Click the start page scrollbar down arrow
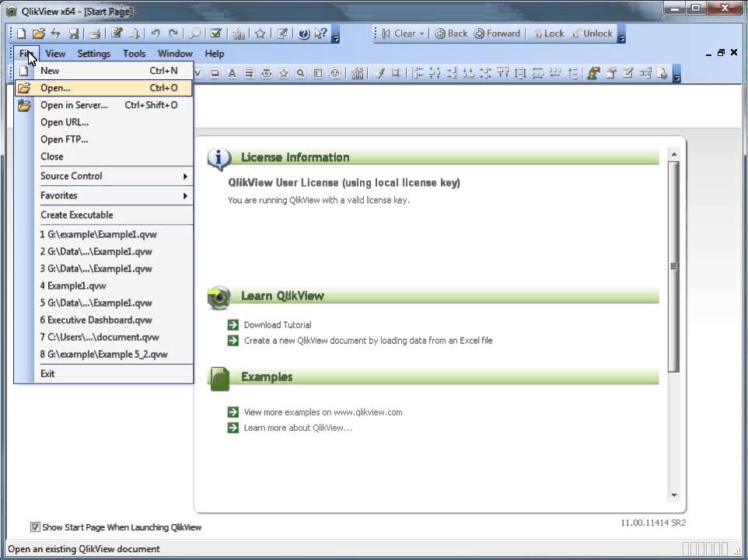 point(674,495)
